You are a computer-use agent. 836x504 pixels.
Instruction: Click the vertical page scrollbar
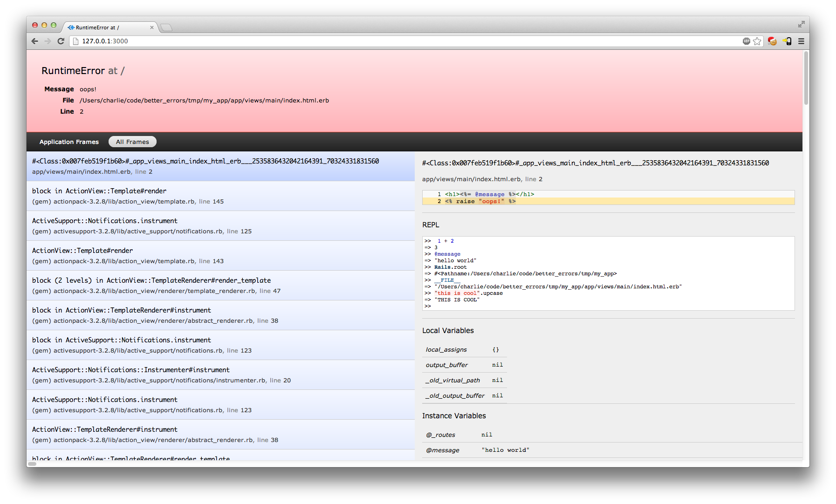tap(806, 77)
